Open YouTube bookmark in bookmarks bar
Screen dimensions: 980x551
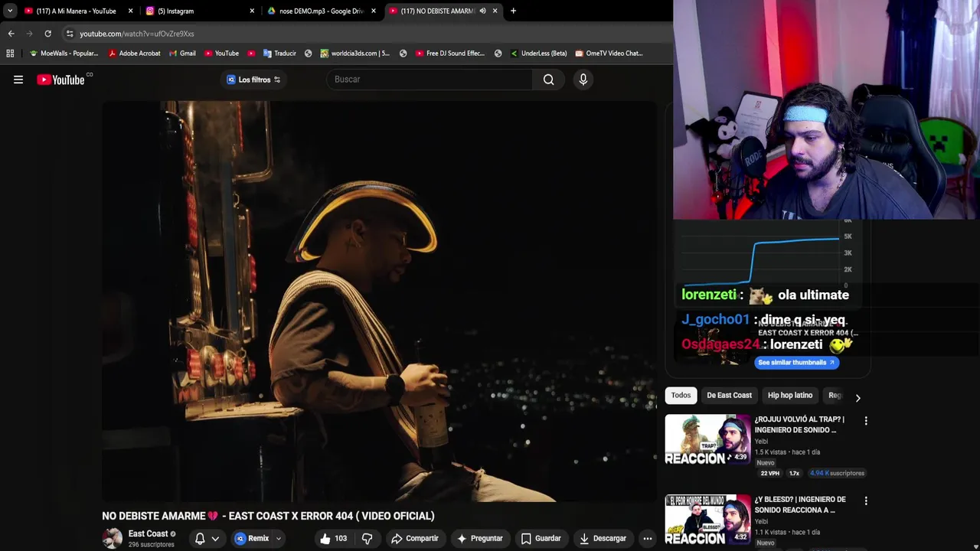pyautogui.click(x=221, y=54)
